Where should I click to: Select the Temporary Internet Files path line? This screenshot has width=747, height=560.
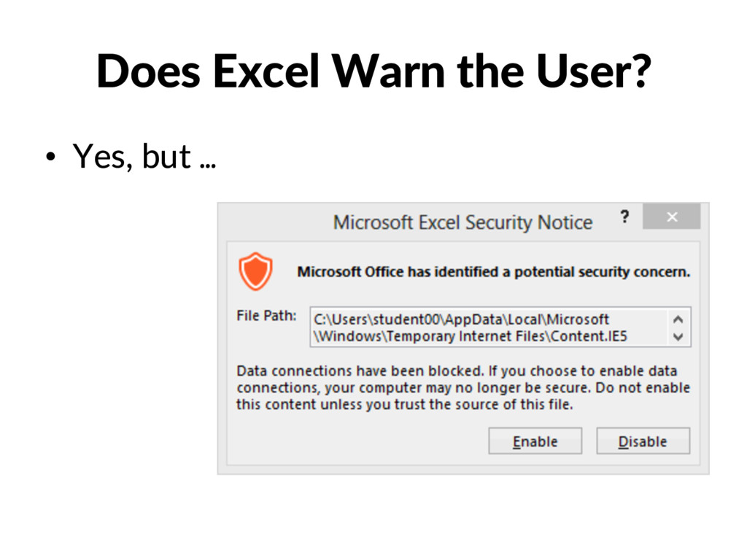tap(471, 336)
